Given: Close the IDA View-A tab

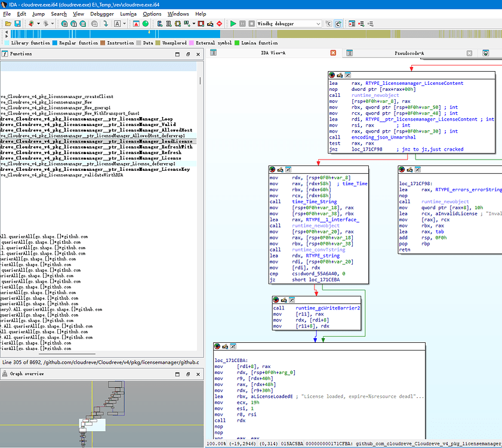Looking at the screenshot, I should click(x=333, y=53).
